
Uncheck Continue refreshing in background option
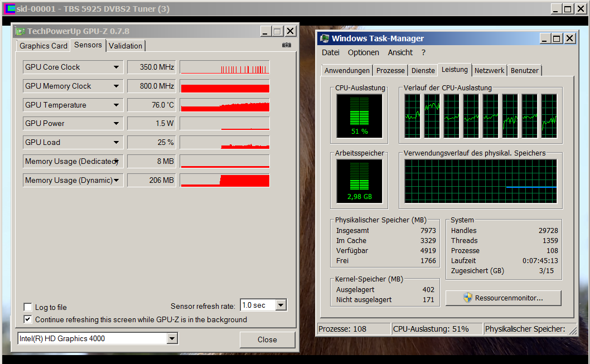point(28,319)
